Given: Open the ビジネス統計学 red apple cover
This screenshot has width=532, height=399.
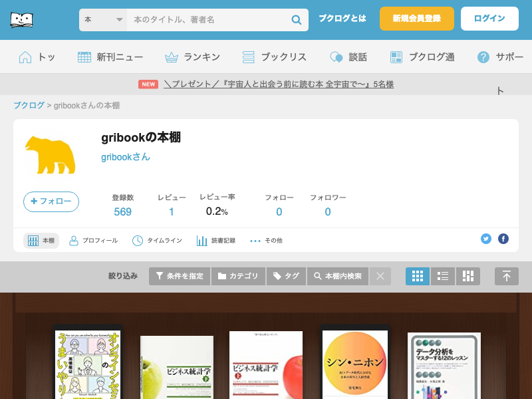Looking at the screenshot, I should point(266,365).
